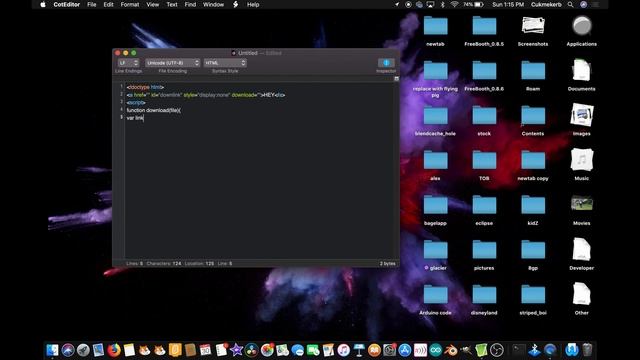
Task: Select the Movies desktop icon
Action: pos(582,211)
